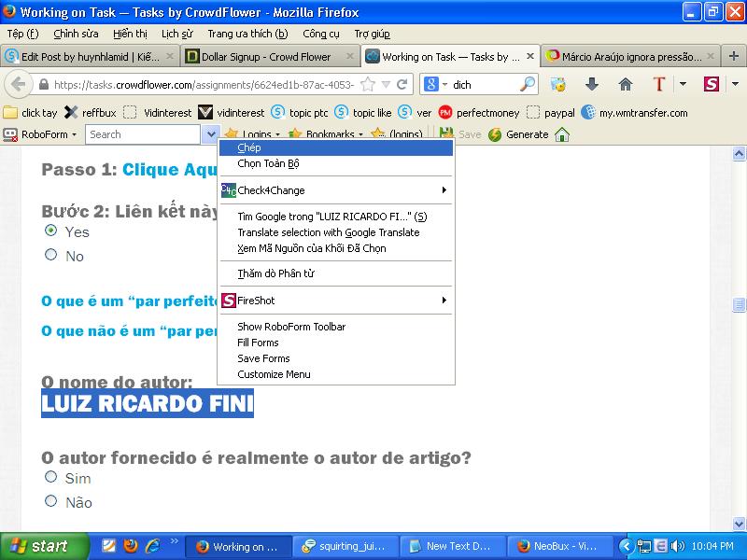Open the Lịch sử menu
Viewport: 747px width, 560px height.
[x=176, y=34]
